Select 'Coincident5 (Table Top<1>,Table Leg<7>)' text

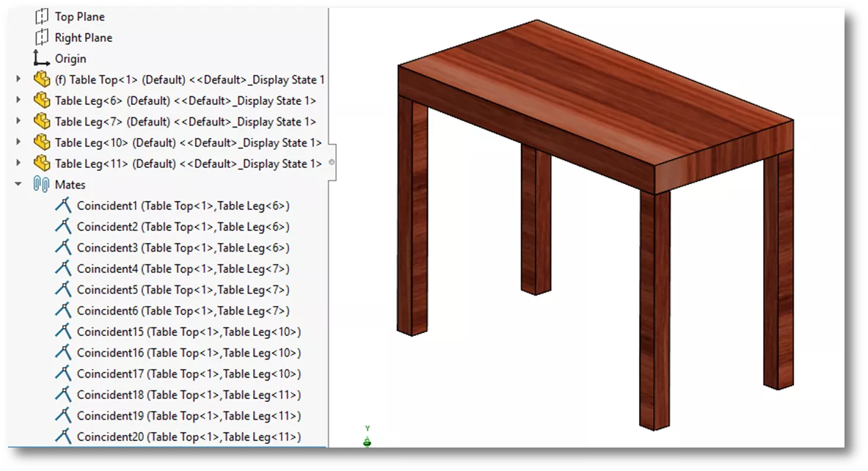coord(183,290)
